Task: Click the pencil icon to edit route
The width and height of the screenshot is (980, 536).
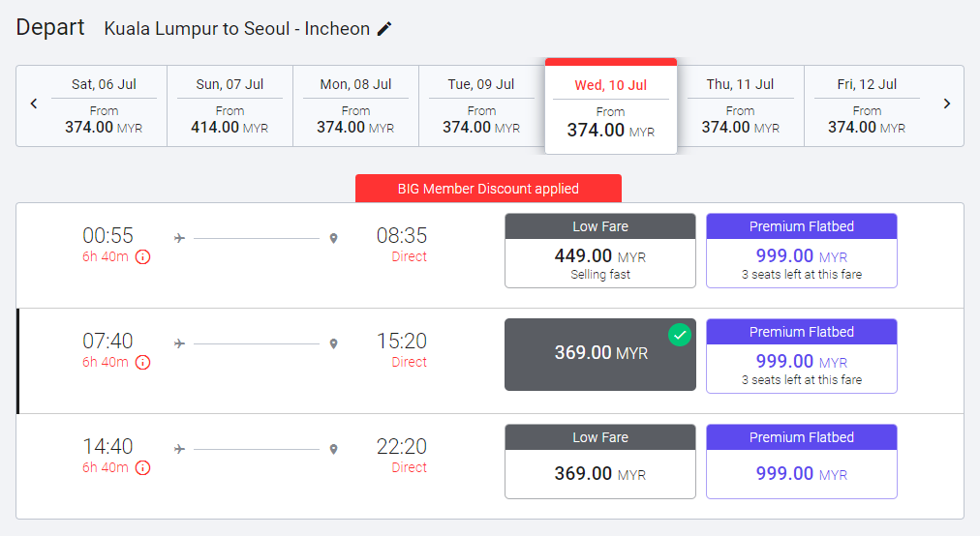Action: pos(384,29)
